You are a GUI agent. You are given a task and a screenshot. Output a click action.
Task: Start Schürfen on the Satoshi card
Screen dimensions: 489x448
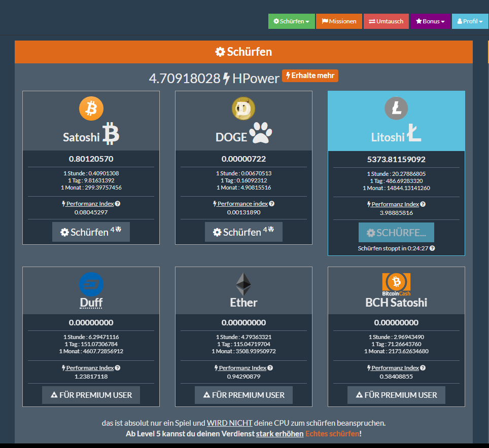pyautogui.click(x=91, y=232)
